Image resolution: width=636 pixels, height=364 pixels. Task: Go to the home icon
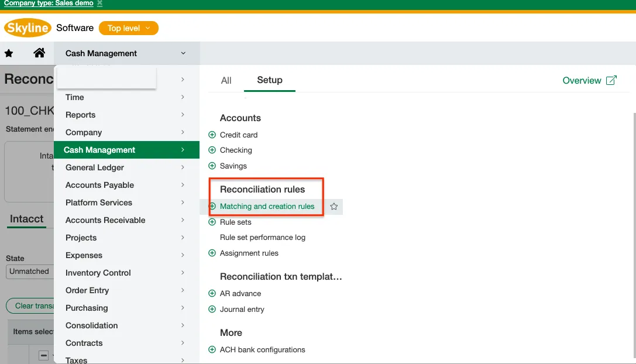point(39,53)
